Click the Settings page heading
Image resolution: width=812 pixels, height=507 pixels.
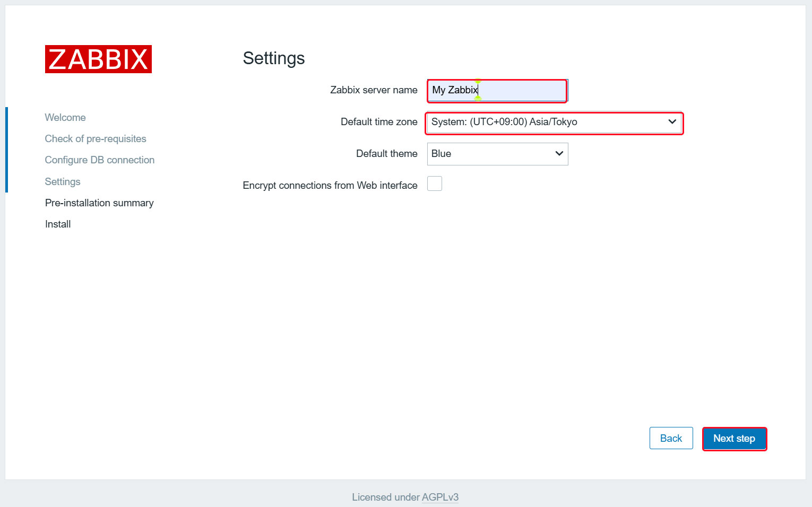coord(274,58)
